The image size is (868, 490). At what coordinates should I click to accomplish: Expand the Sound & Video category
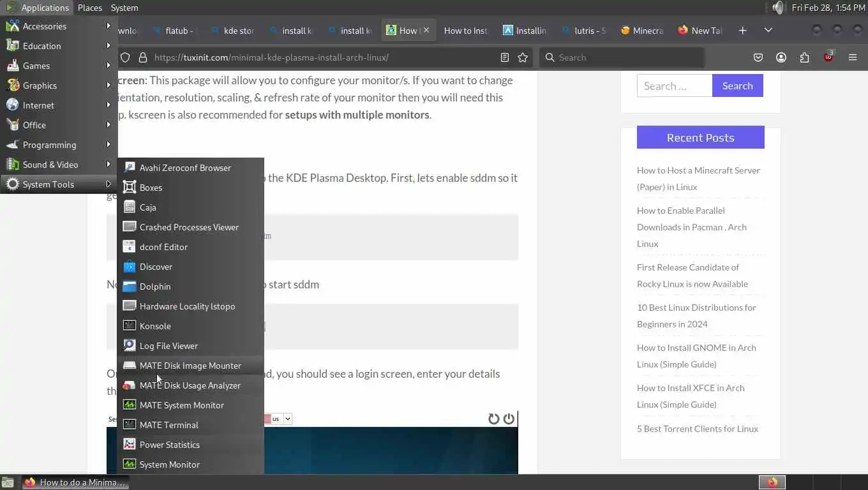coord(59,165)
